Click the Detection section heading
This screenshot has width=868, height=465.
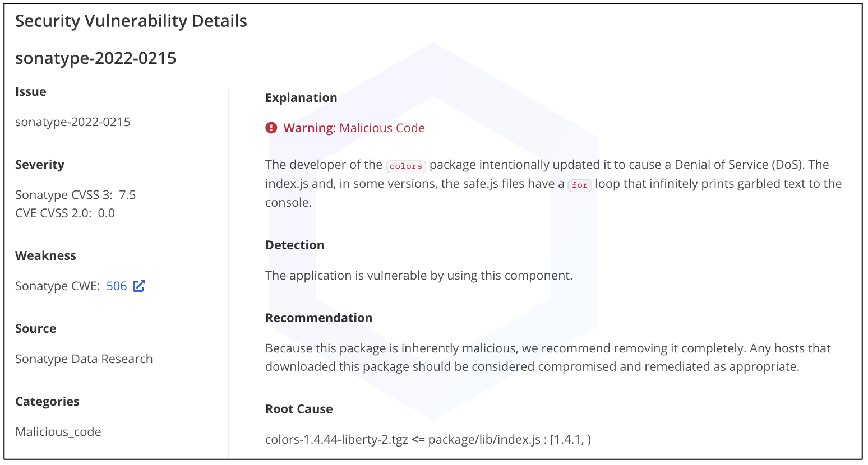(294, 245)
